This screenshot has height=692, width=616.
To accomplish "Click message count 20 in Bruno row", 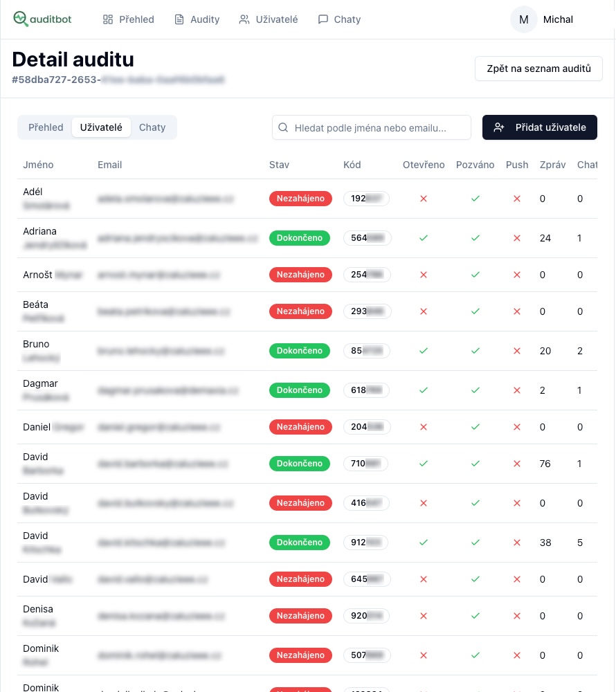I will point(545,351).
